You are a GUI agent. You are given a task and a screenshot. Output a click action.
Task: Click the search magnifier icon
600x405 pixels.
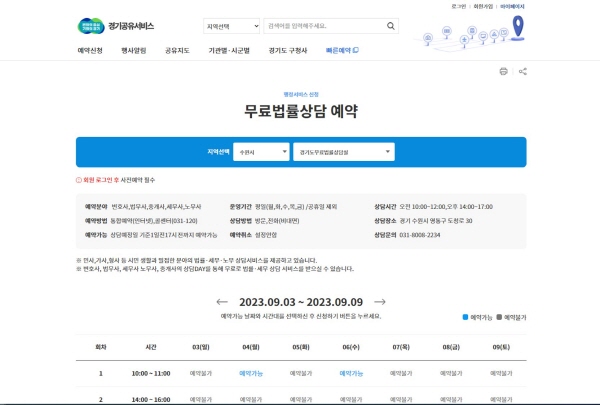tap(390, 26)
